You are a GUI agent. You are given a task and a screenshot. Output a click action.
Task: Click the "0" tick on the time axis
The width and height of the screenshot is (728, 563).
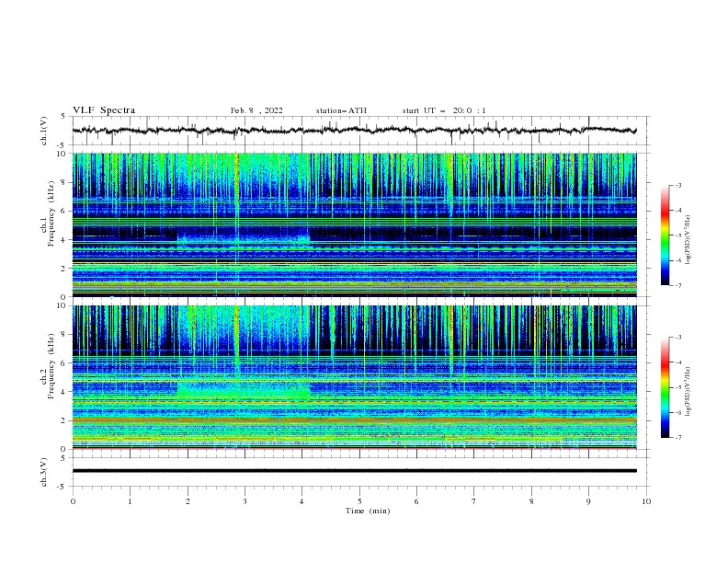point(73,501)
